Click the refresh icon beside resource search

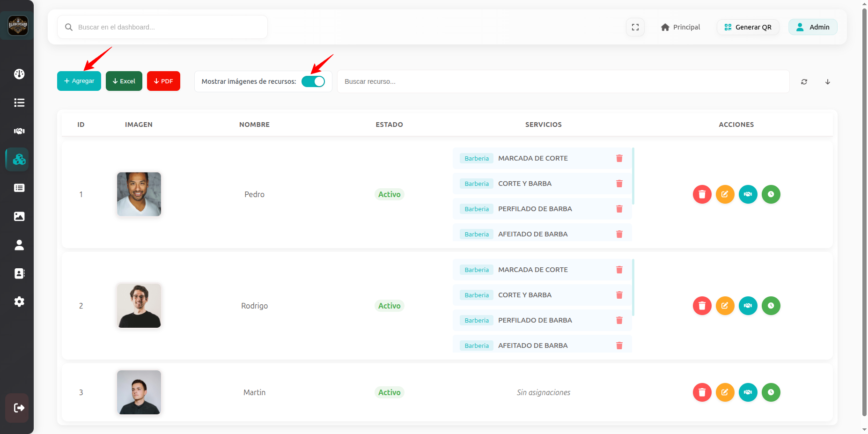pyautogui.click(x=804, y=81)
